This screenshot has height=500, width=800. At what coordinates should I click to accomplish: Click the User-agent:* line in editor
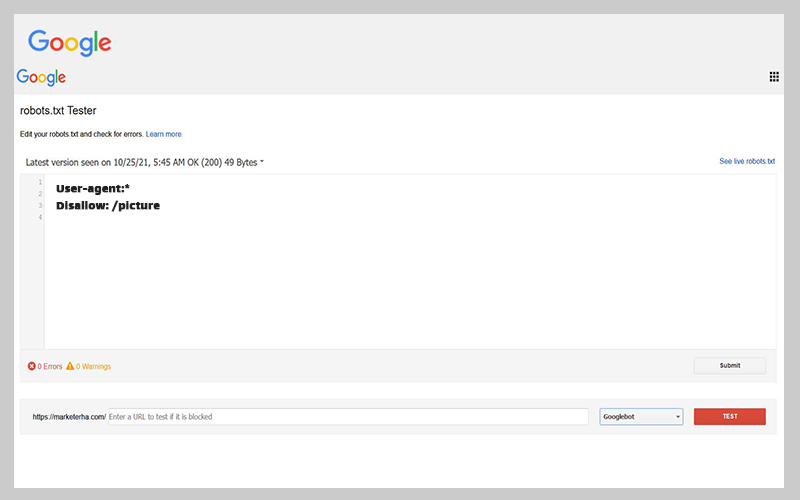click(93, 188)
